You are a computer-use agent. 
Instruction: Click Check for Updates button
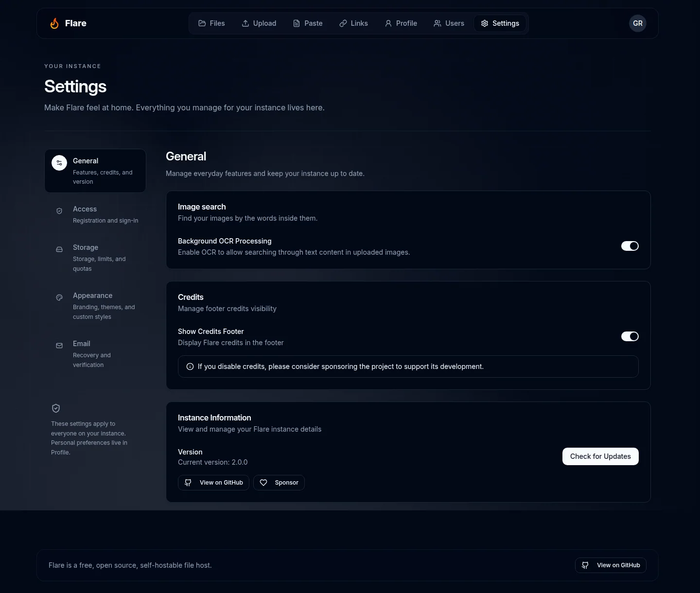600,456
